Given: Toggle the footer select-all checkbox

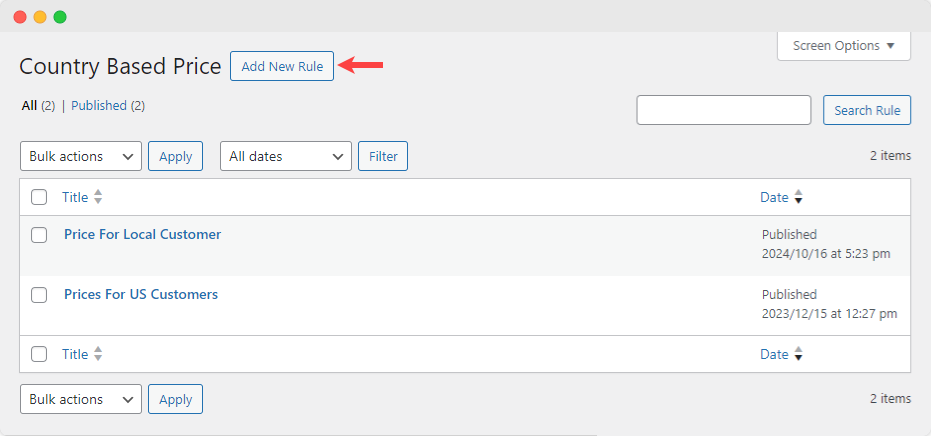Looking at the screenshot, I should 39,354.
